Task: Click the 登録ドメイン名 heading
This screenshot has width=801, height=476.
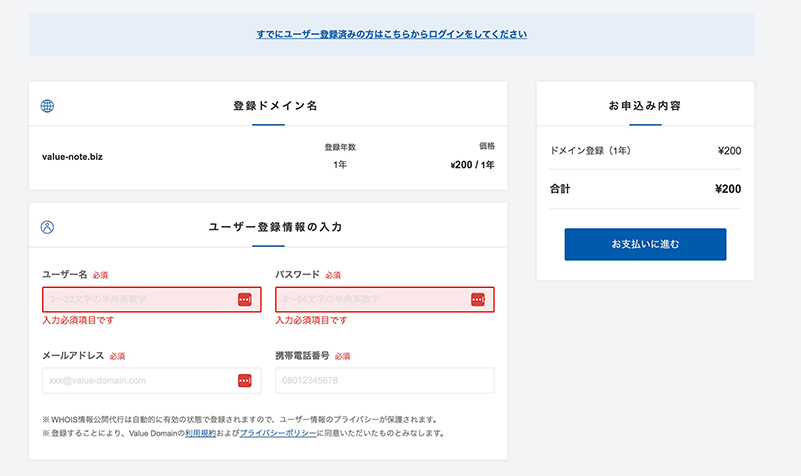Action: (x=275, y=106)
